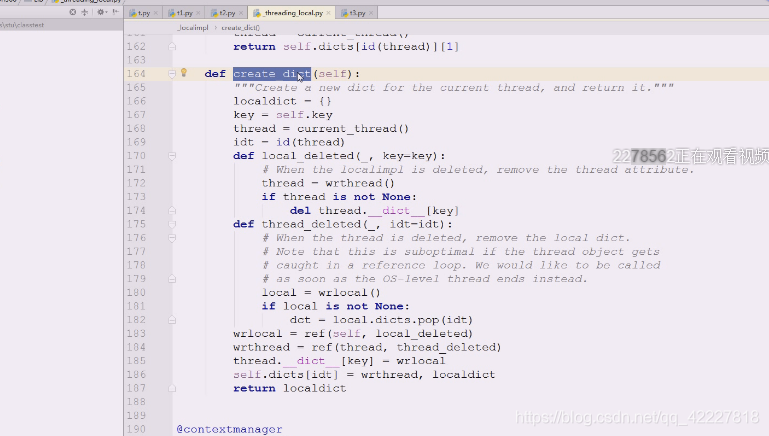Click line number 166 in the gutter
This screenshot has width=769, height=436.
tap(136, 101)
